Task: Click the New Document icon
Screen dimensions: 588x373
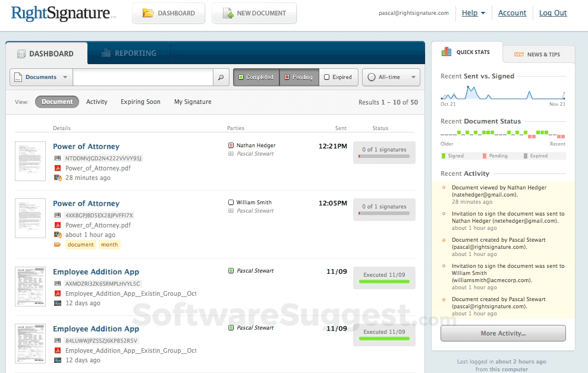Action: point(227,12)
